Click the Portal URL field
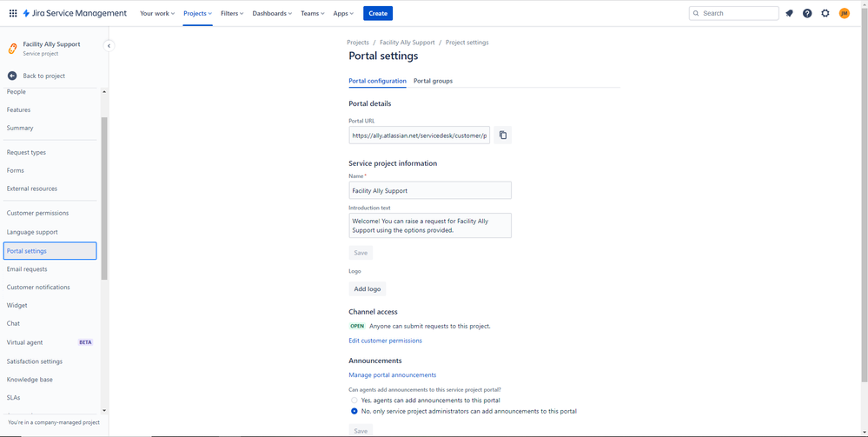Screen dimensions: 868x437 tap(419, 135)
